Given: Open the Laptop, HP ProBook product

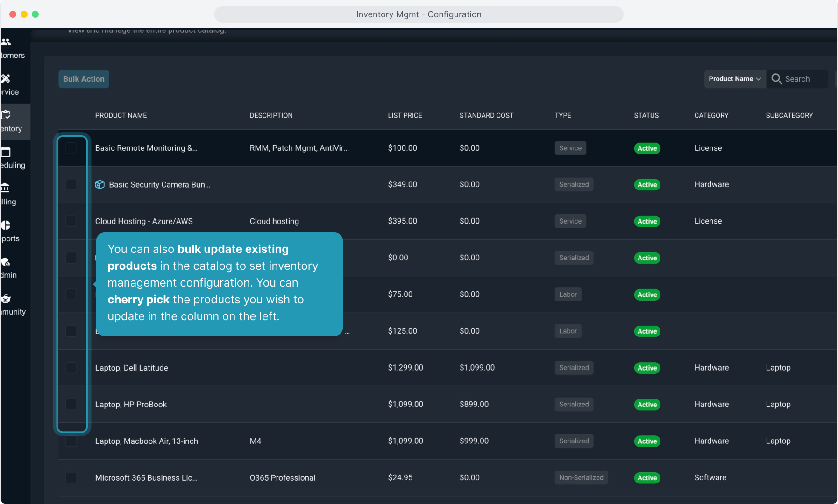Looking at the screenshot, I should 131,405.
